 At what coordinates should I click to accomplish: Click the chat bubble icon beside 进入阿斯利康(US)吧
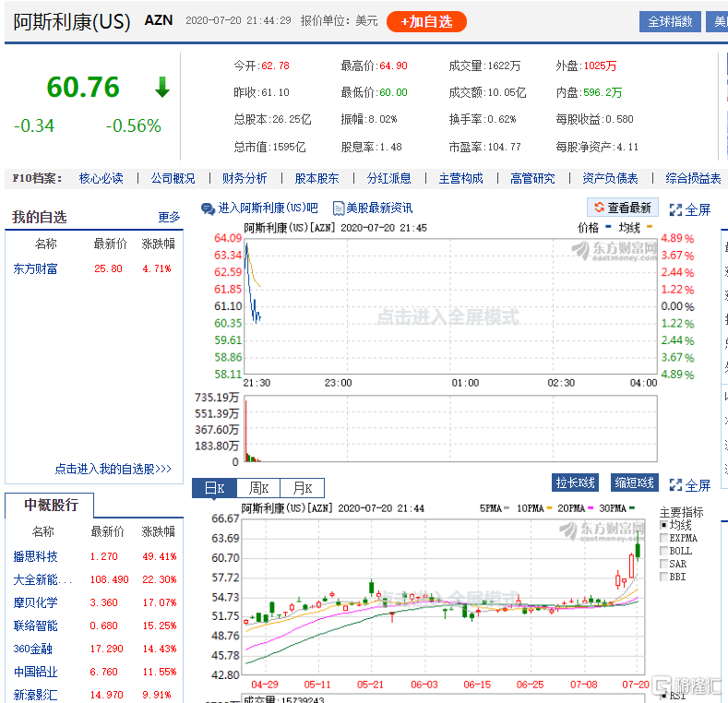(x=208, y=209)
